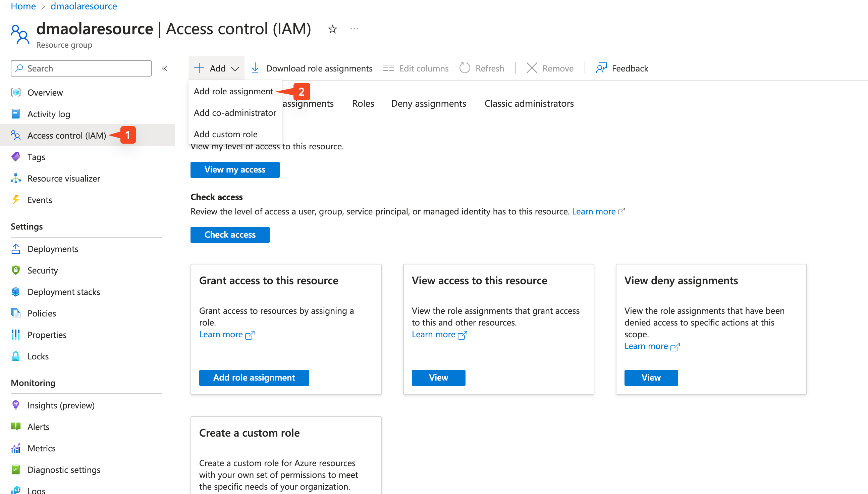Open the ellipsis more options menu
Image resolution: width=868 pixels, height=494 pixels.
[354, 30]
